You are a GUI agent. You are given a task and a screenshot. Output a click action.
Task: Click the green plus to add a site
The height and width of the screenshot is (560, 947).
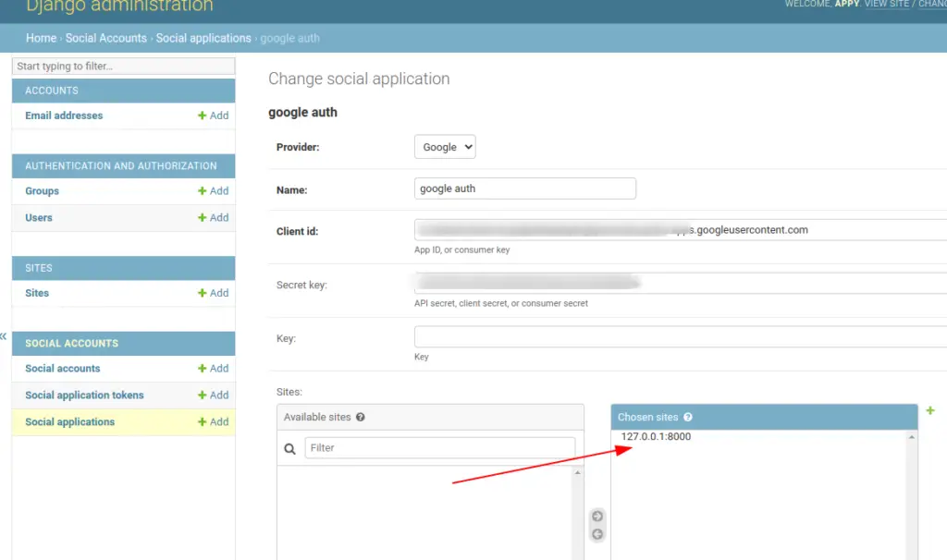[930, 410]
